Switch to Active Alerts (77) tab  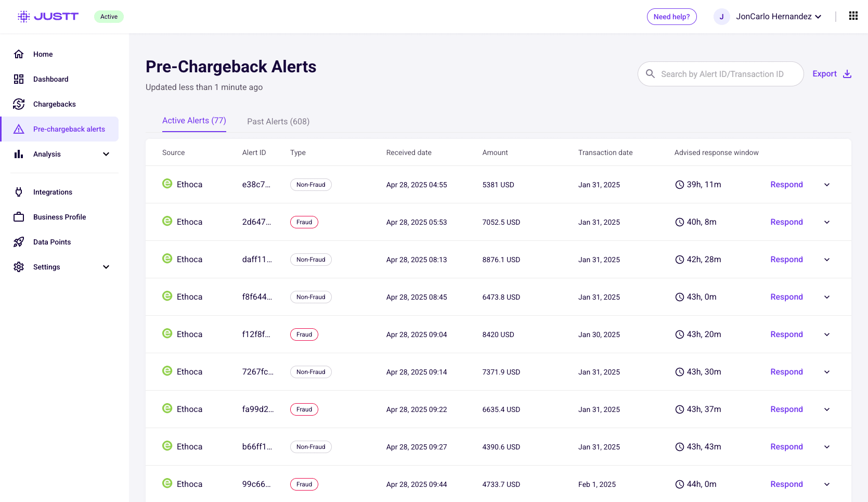(194, 121)
